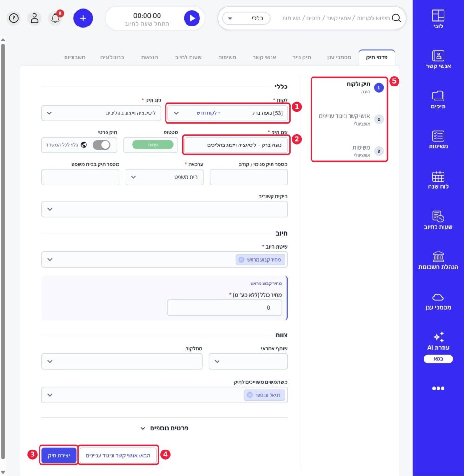Remove the מחיר קבוע מראש chip
Screen dimensions: 464x476
(241, 259)
